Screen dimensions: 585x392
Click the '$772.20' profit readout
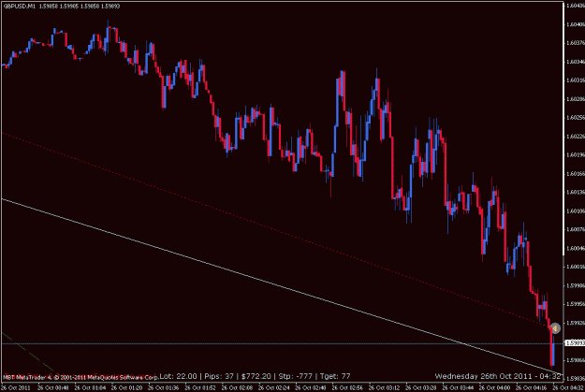(256, 376)
